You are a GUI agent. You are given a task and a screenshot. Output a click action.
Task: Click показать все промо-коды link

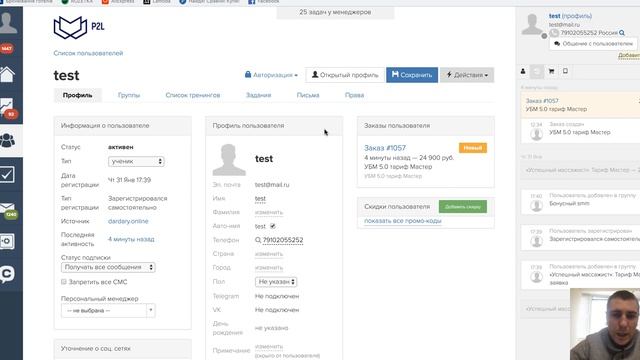[x=403, y=221]
